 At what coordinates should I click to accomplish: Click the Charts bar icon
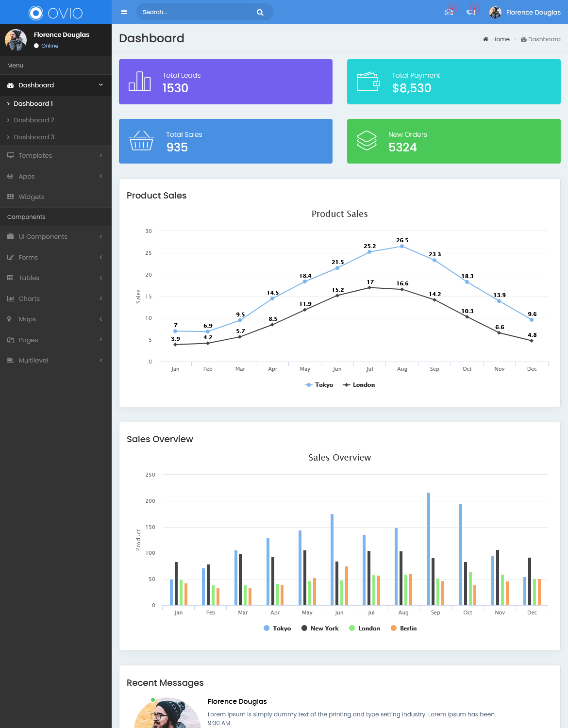11,298
